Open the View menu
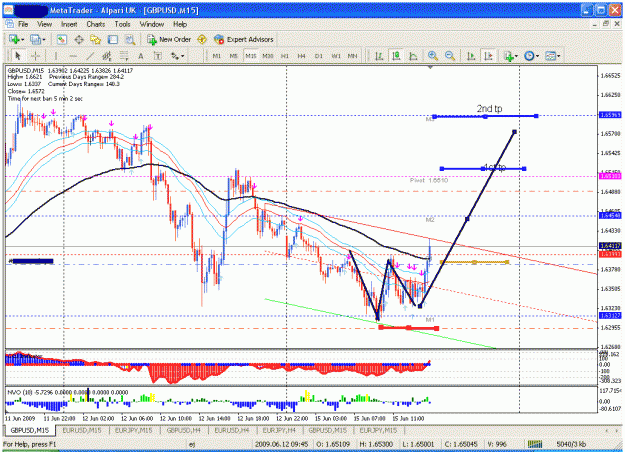Screen dimensions: 625x452 coord(44,24)
